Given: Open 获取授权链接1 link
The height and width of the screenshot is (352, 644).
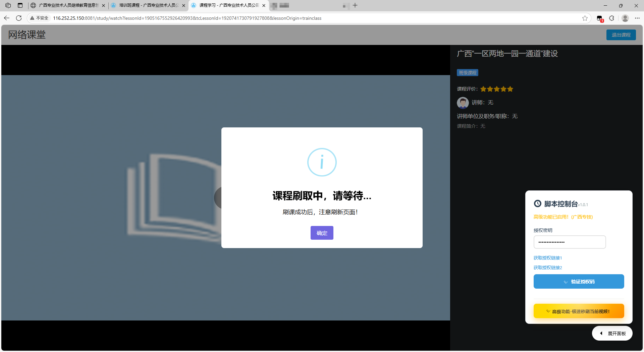Looking at the screenshot, I should point(548,258).
